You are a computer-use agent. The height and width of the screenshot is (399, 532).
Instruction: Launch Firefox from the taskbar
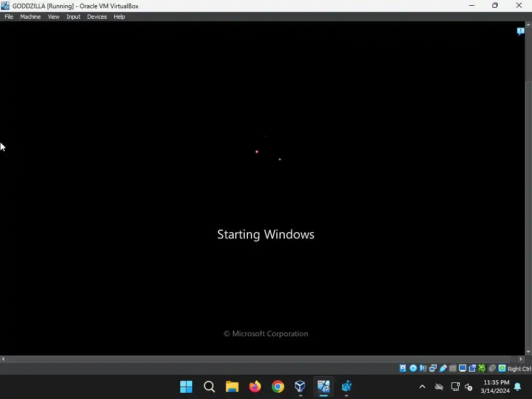[255, 387]
